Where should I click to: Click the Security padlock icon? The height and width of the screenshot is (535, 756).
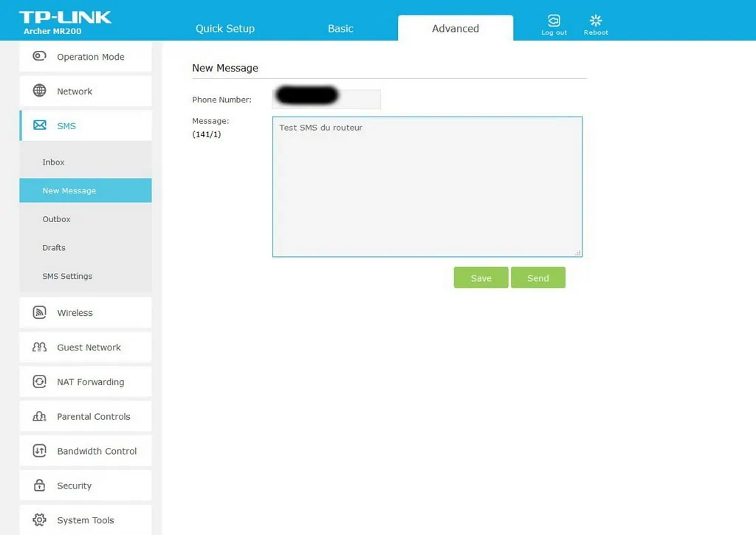[x=40, y=486]
